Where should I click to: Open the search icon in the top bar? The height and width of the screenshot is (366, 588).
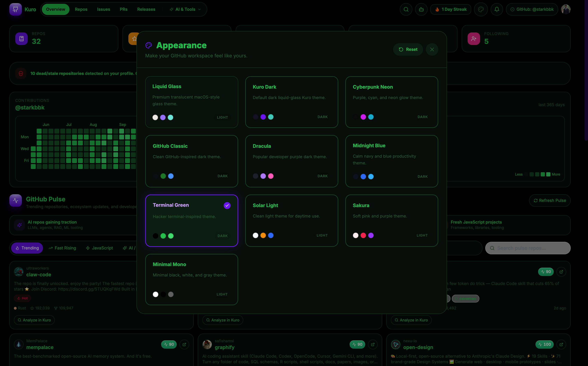tap(406, 9)
